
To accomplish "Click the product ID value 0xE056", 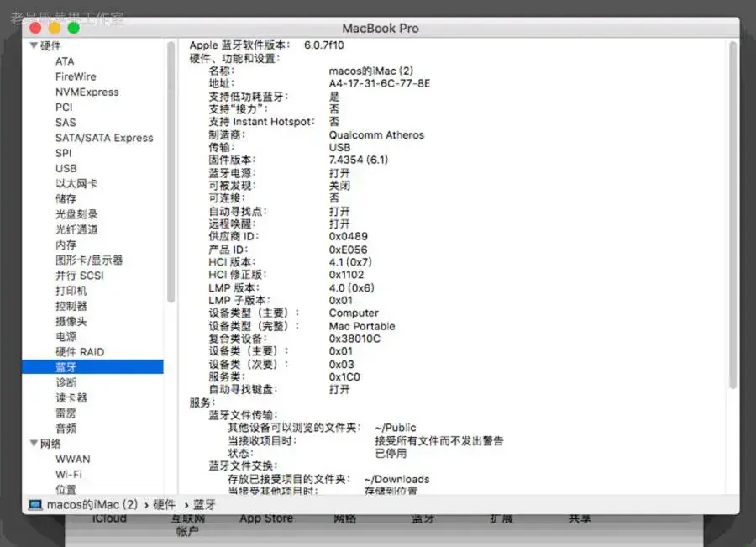I will (x=348, y=250).
